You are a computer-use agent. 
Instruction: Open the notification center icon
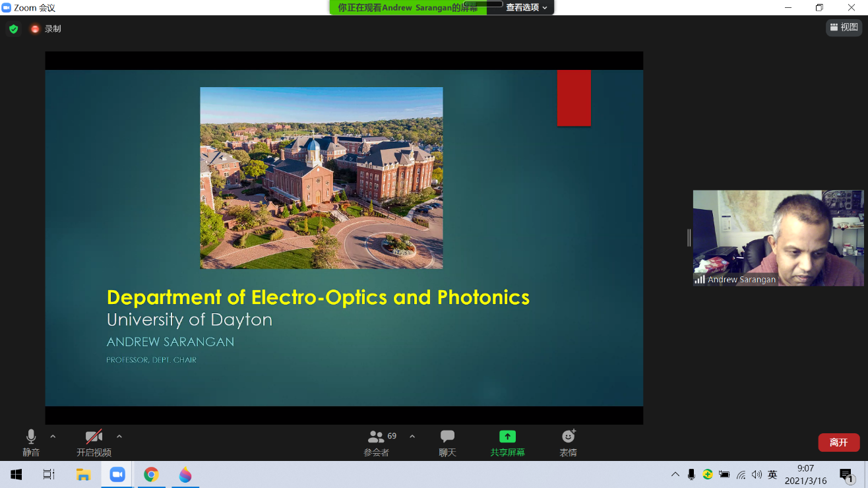(846, 474)
